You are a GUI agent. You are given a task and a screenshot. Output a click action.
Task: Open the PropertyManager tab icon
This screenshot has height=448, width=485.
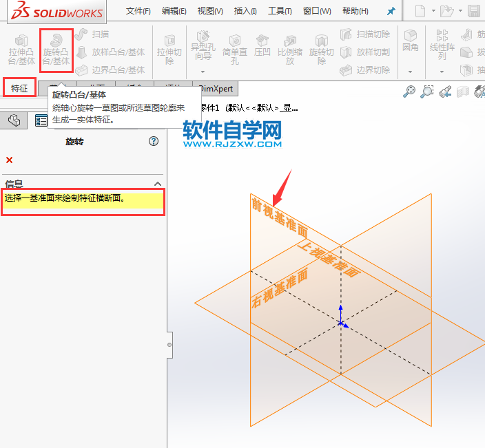coord(41,120)
